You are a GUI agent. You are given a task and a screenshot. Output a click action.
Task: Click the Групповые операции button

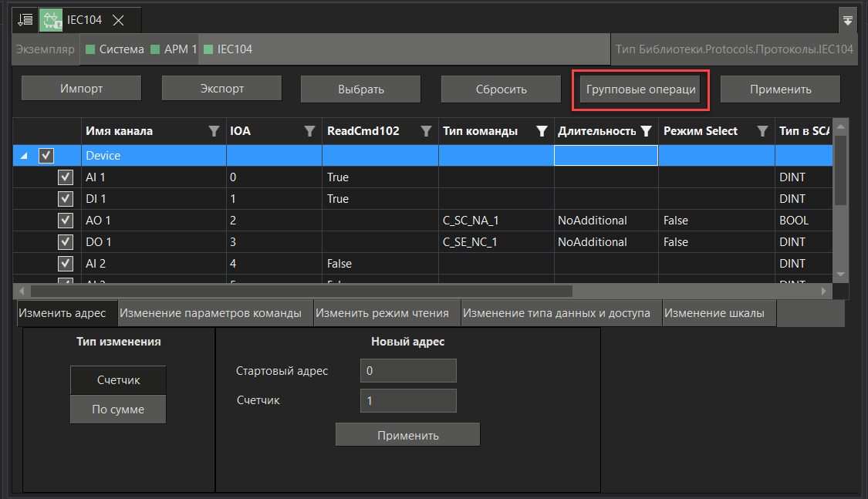[641, 89]
